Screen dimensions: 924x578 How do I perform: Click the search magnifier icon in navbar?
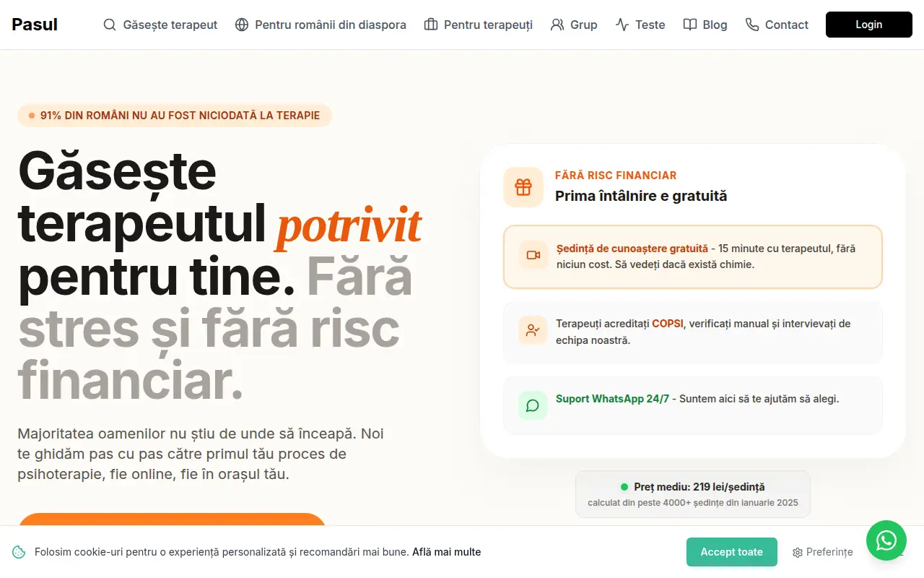110,25
